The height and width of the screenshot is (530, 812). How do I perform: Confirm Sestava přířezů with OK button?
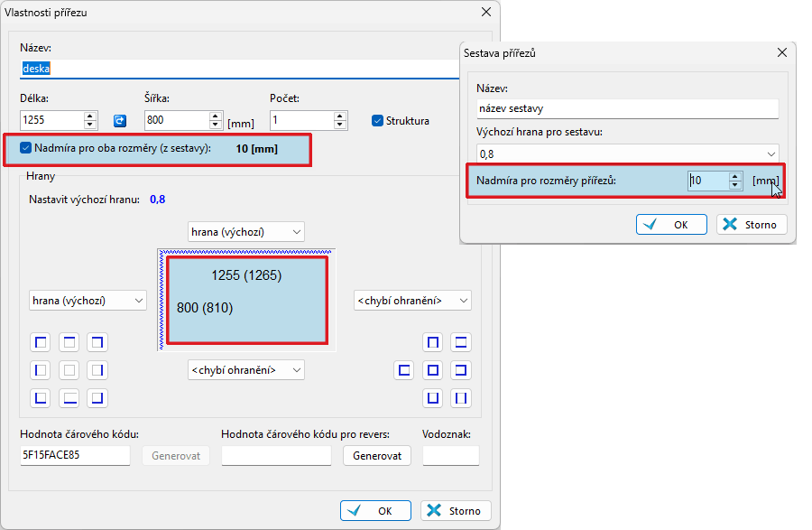(x=672, y=225)
